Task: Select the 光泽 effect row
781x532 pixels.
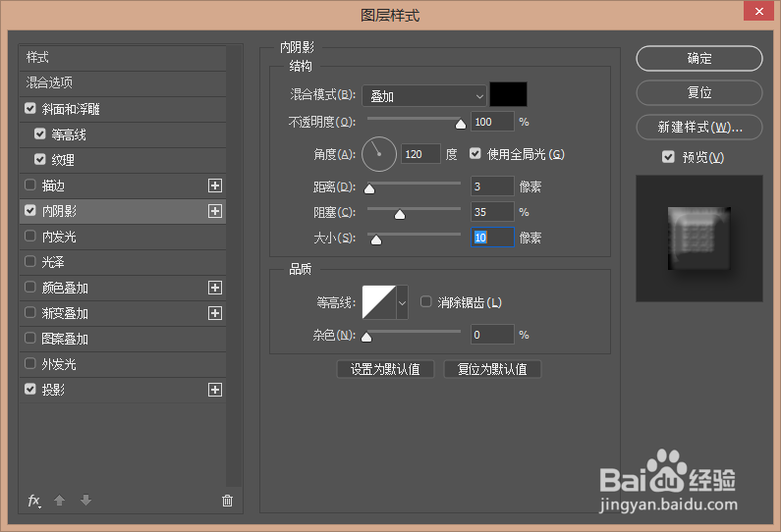Action: [x=123, y=262]
